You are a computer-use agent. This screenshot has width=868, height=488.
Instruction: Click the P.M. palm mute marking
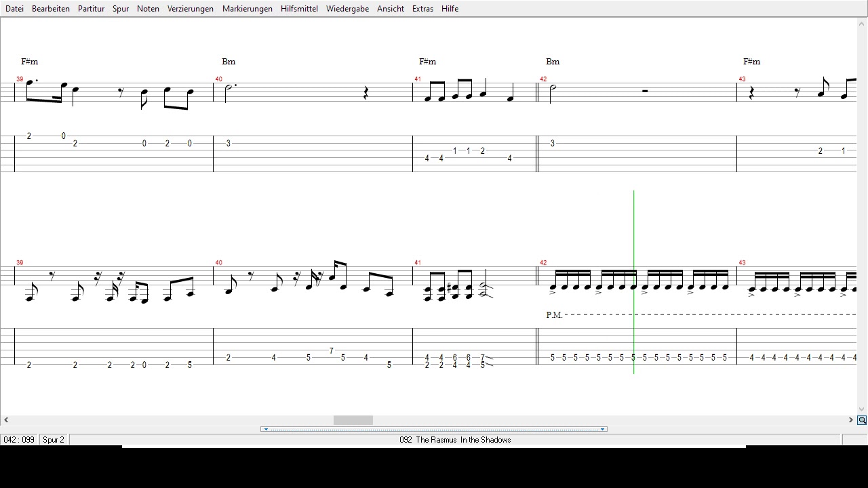coord(554,315)
